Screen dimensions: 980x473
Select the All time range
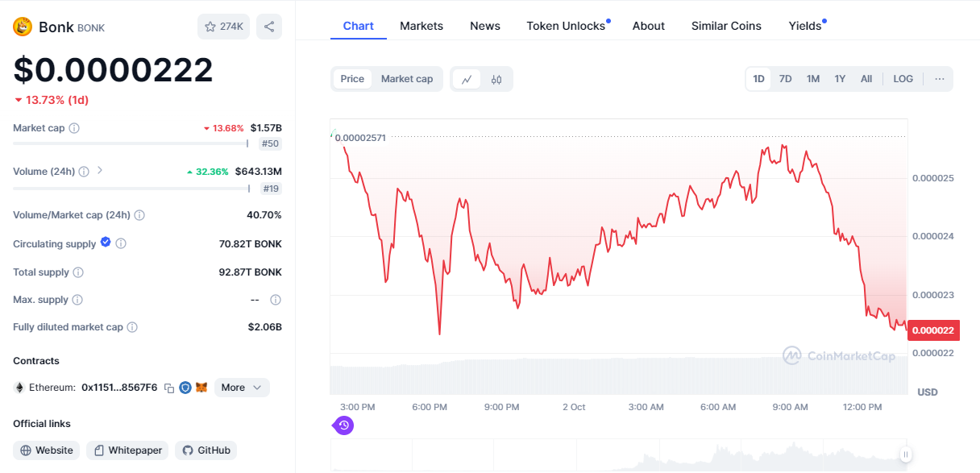pyautogui.click(x=866, y=79)
